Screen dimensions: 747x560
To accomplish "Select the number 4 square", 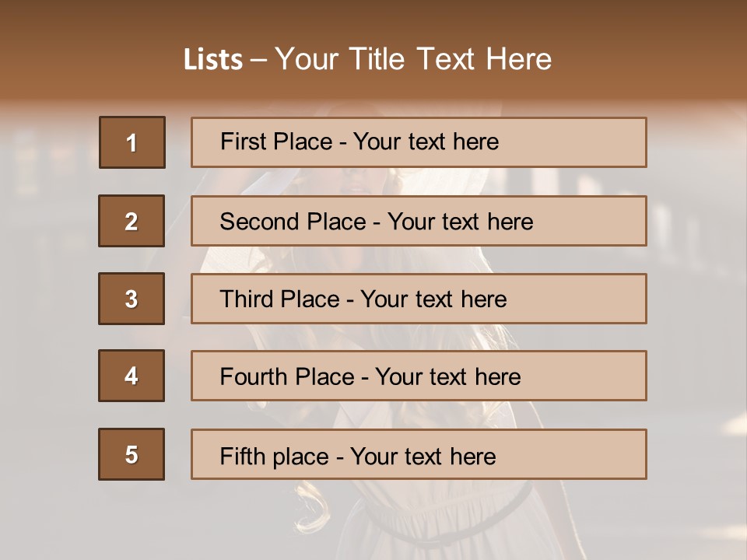I will click(x=132, y=376).
